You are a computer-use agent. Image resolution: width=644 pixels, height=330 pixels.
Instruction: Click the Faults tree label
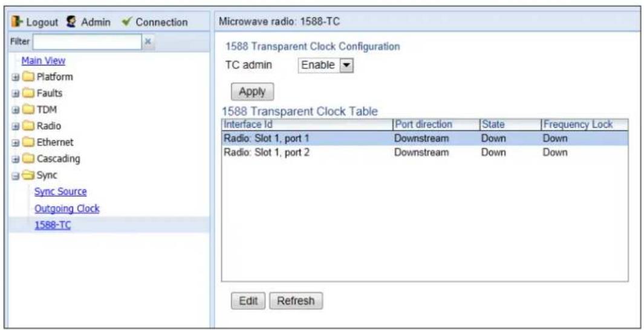[x=50, y=93]
